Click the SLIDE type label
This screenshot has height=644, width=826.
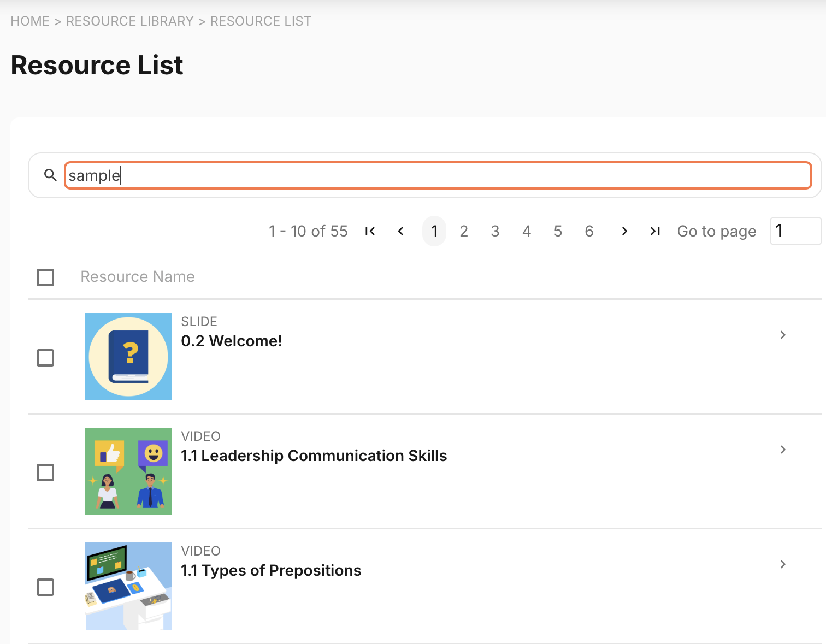pyautogui.click(x=199, y=322)
